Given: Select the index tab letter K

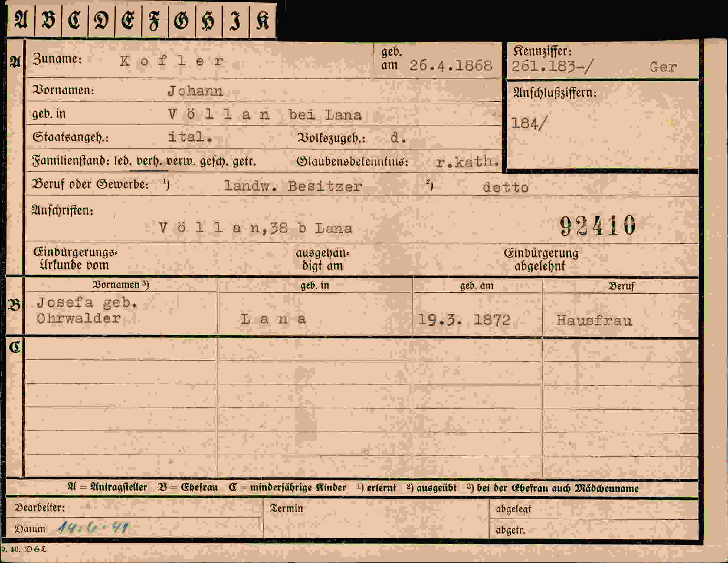Looking at the screenshot, I should tap(262, 21).
